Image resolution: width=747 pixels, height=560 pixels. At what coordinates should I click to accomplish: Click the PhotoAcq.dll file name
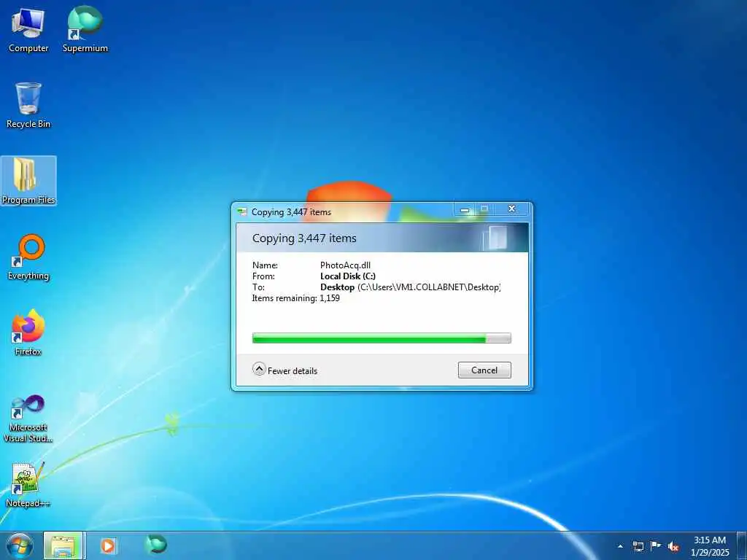(x=345, y=265)
